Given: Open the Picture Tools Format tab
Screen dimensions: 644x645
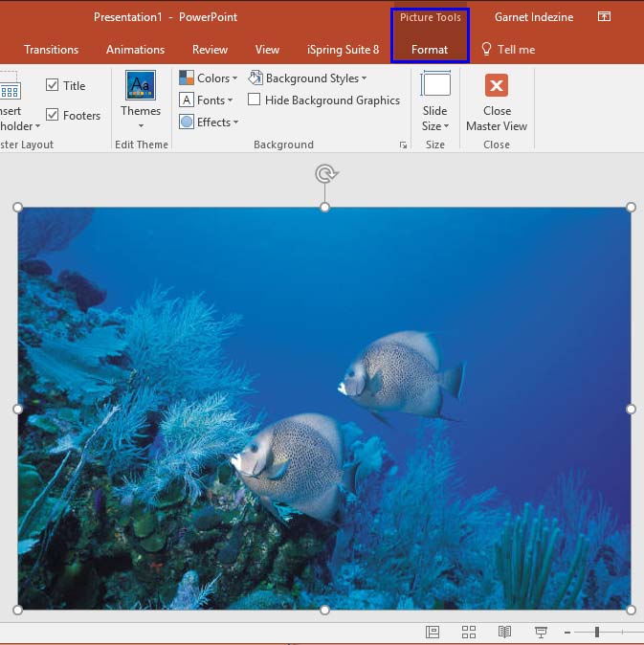Looking at the screenshot, I should click(x=430, y=50).
